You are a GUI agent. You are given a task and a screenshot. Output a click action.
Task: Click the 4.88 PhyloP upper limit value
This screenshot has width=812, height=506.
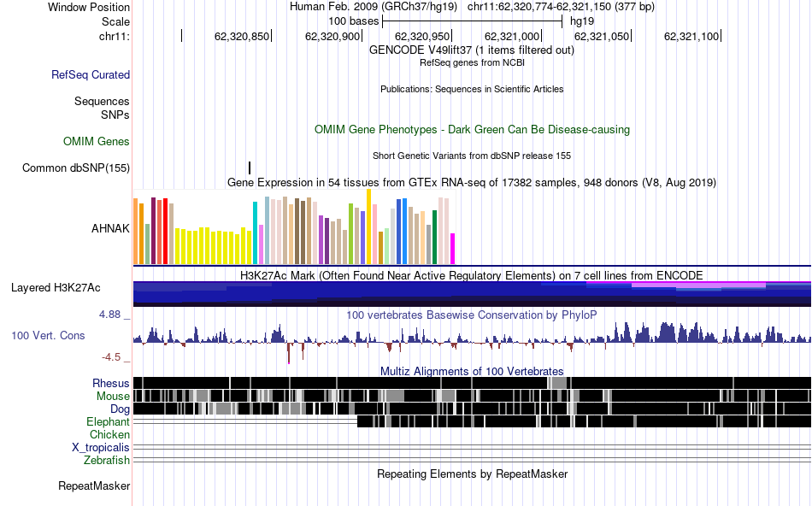(109, 315)
